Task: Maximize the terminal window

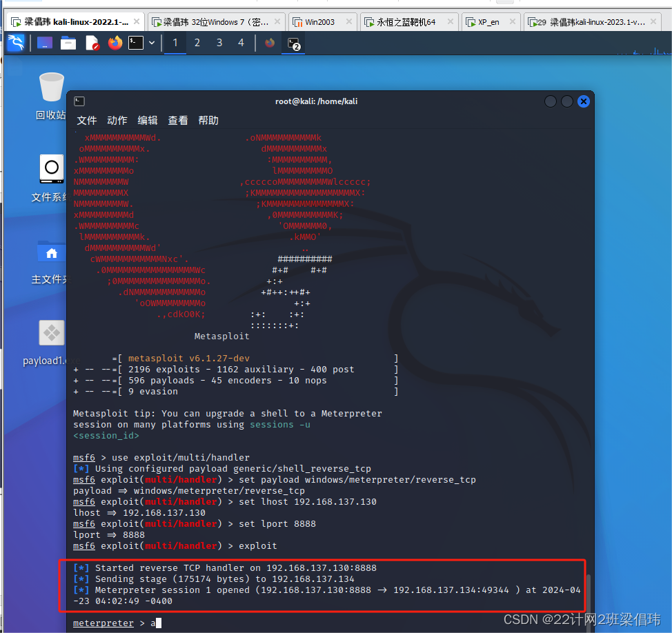Action: click(567, 101)
